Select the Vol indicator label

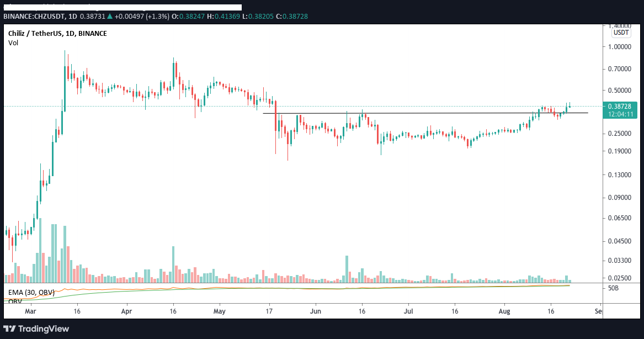click(13, 43)
